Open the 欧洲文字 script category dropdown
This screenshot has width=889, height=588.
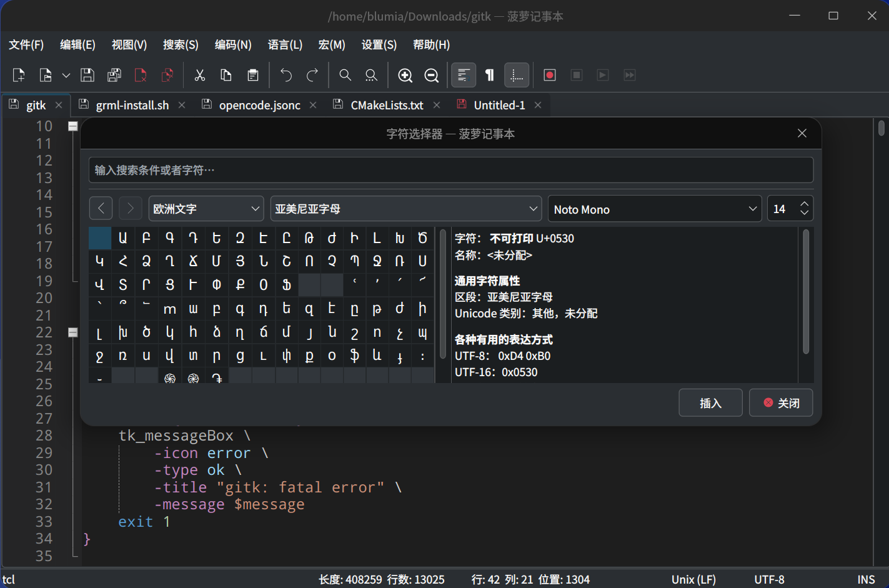click(206, 209)
